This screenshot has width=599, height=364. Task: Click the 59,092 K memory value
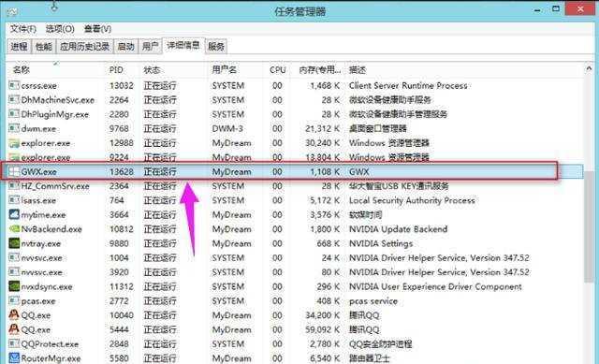[x=322, y=329]
